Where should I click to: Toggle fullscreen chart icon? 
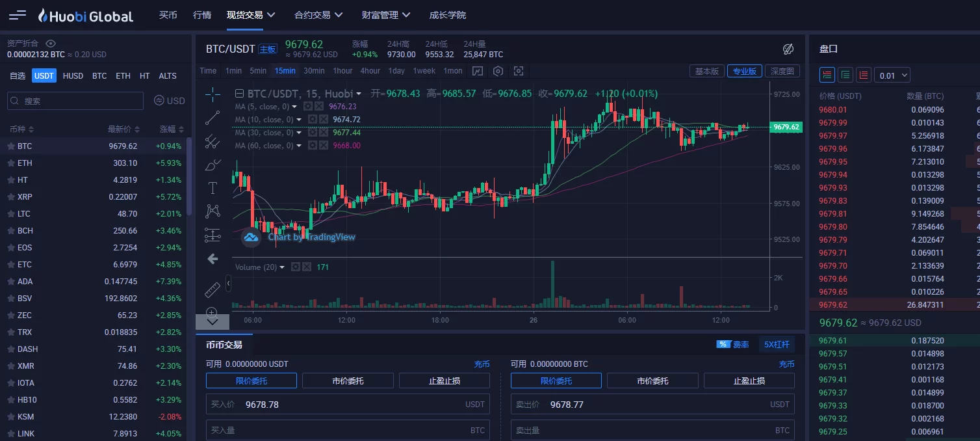tap(519, 71)
